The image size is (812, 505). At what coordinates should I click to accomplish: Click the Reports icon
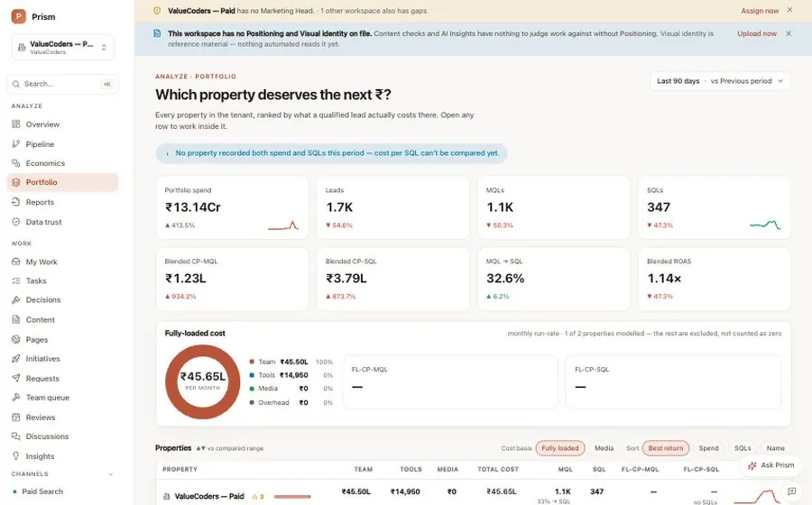coord(16,202)
